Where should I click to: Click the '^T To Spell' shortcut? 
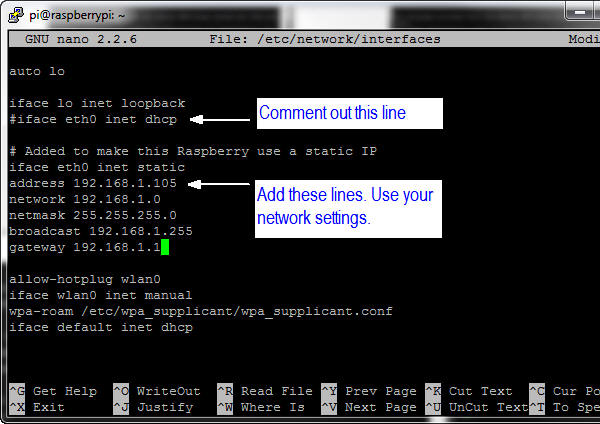coord(564,407)
